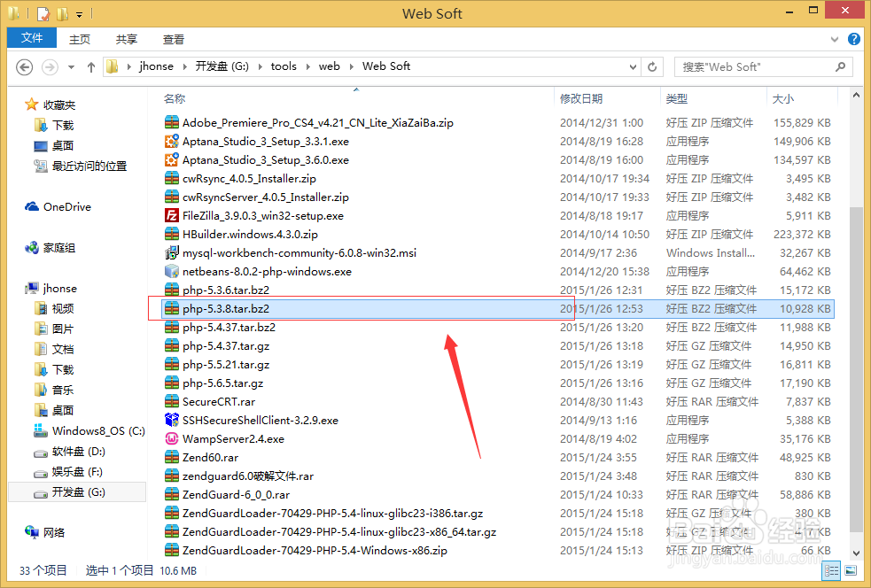Open the recent locations dropdown arrow

(71, 67)
